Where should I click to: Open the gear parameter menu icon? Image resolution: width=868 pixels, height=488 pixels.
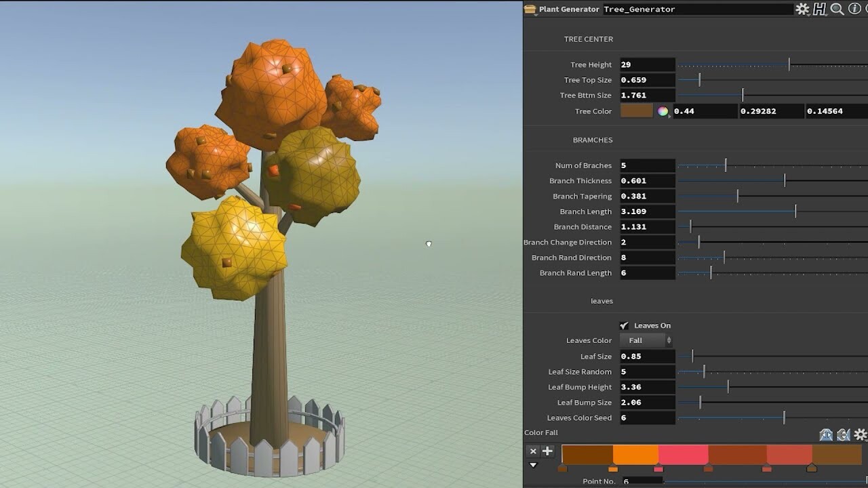[x=803, y=9]
